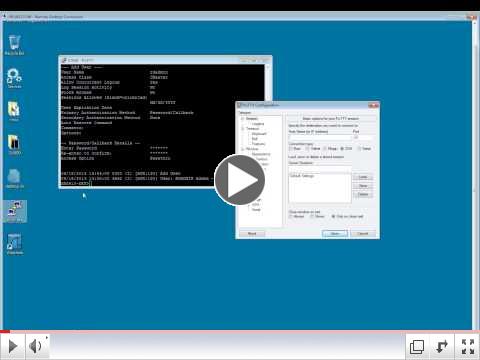Select Bell in the PuTTY category tree
The height and width of the screenshot is (360, 480).
(x=255, y=139)
